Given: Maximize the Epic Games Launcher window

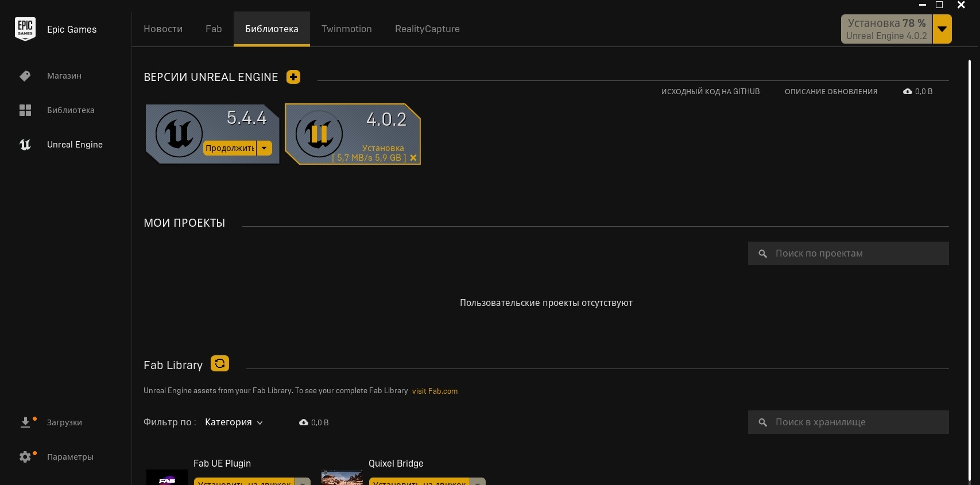Looking at the screenshot, I should 939,5.
